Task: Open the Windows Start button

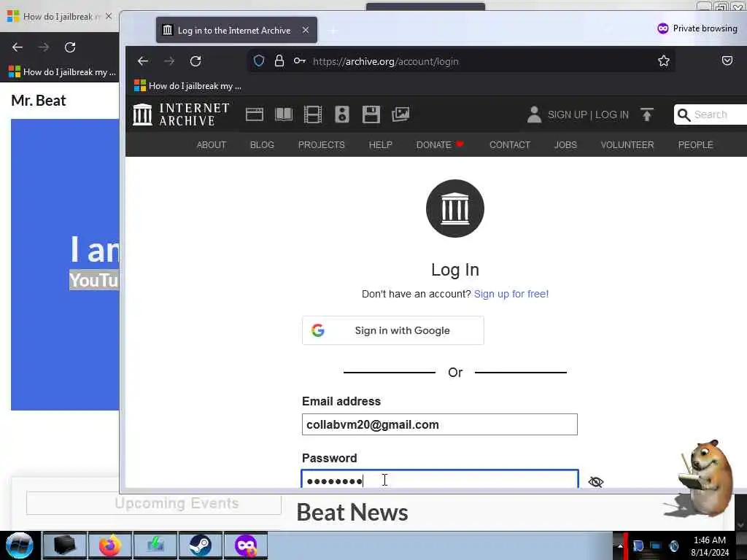Action: coord(20,545)
